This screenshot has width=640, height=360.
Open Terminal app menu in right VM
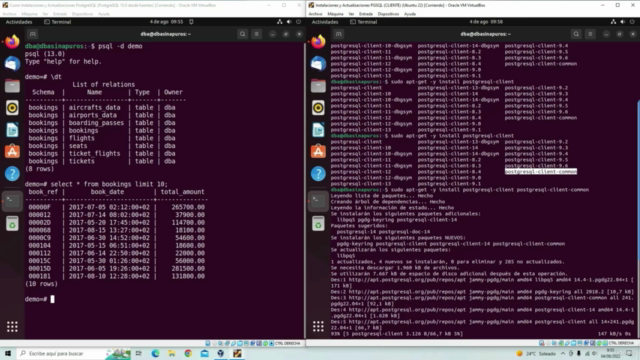(x=364, y=22)
